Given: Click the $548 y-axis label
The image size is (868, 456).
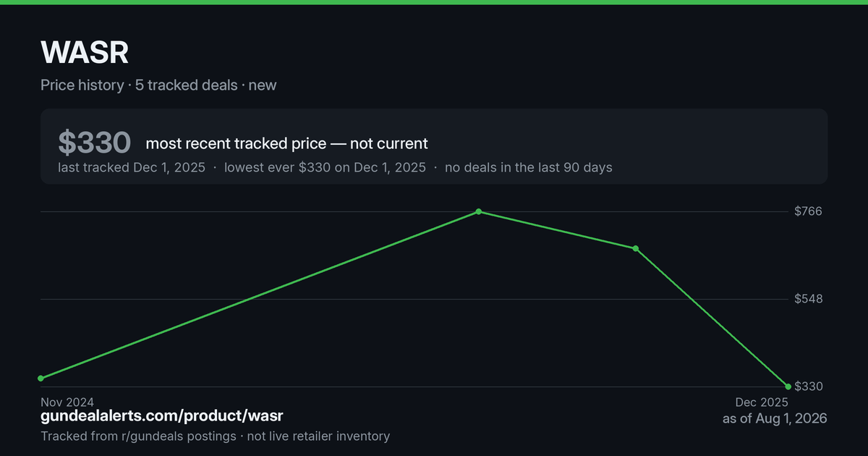Looking at the screenshot, I should click(809, 299).
